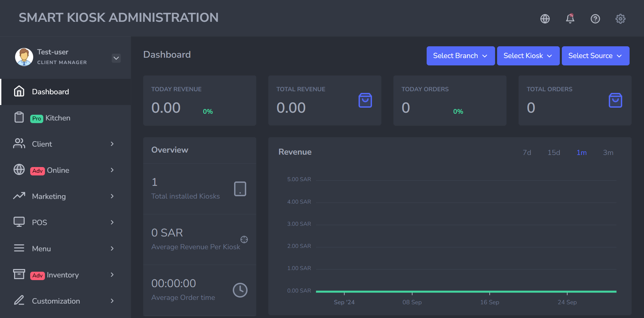Open the Online menu item
This screenshot has width=644, height=318.
click(65, 170)
